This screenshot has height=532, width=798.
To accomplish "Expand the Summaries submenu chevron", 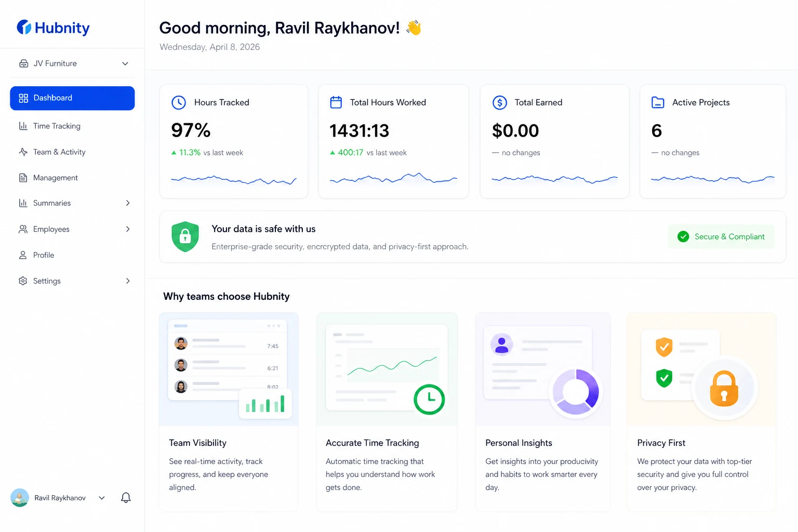I will coord(128,203).
